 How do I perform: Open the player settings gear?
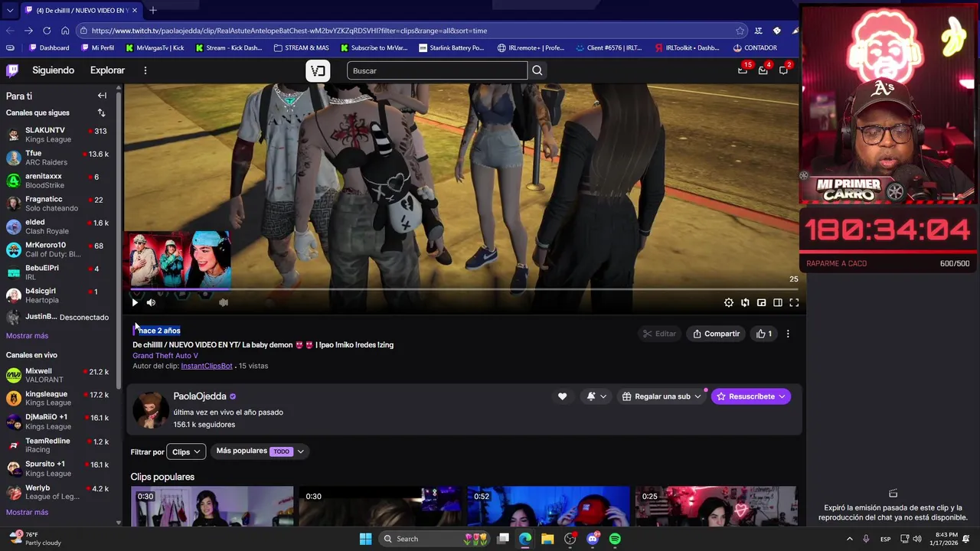729,302
